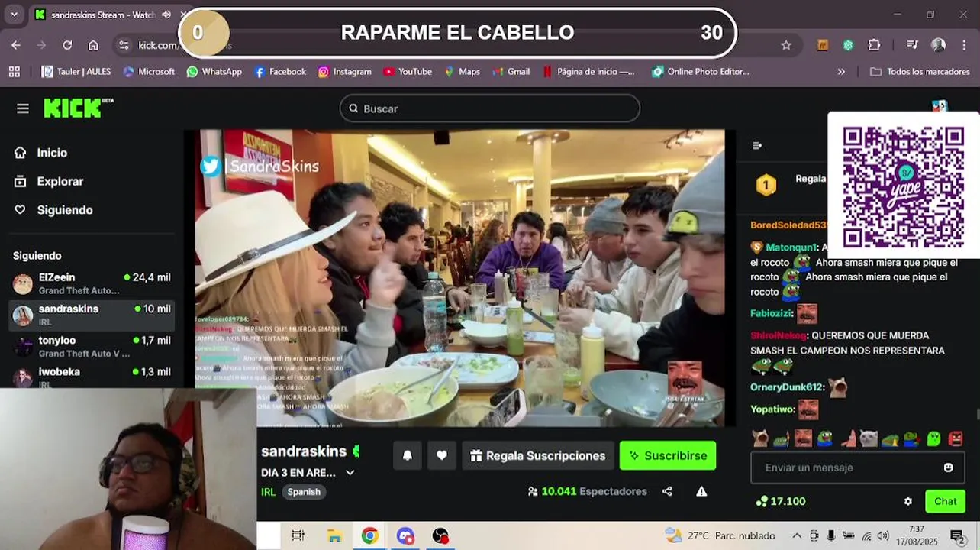Open chat settings gear
The width and height of the screenshot is (980, 550).
click(x=907, y=502)
